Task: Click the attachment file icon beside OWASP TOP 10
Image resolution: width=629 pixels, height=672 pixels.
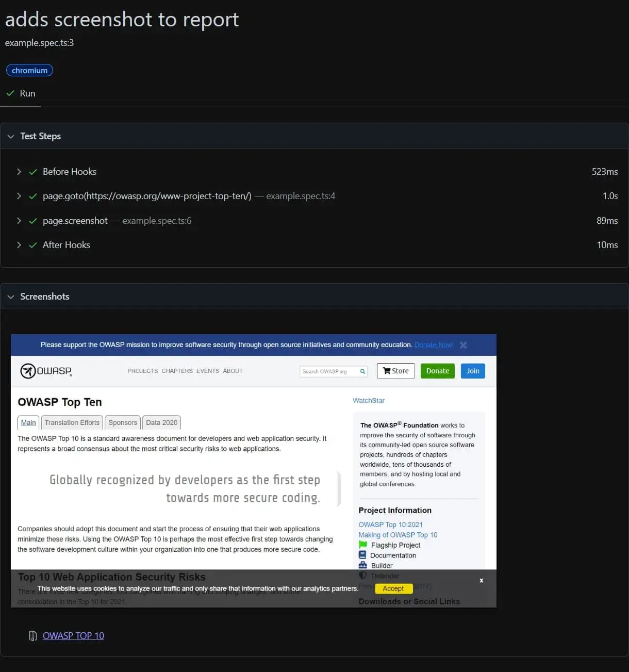Action: 33,636
